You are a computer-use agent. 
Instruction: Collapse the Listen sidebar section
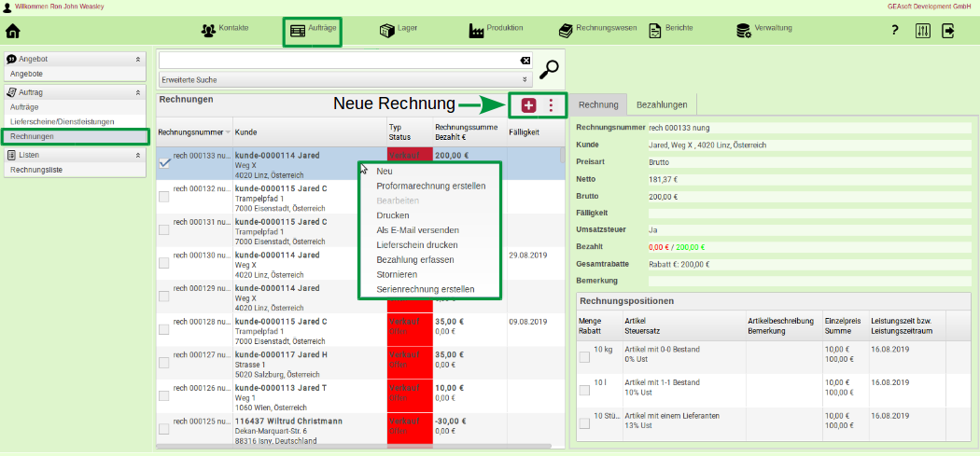(x=138, y=155)
